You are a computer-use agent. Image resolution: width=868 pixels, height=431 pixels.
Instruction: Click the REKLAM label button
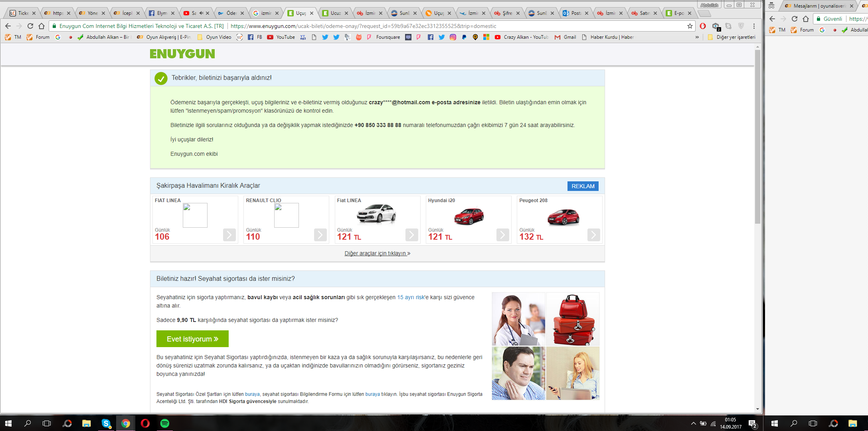(x=583, y=186)
